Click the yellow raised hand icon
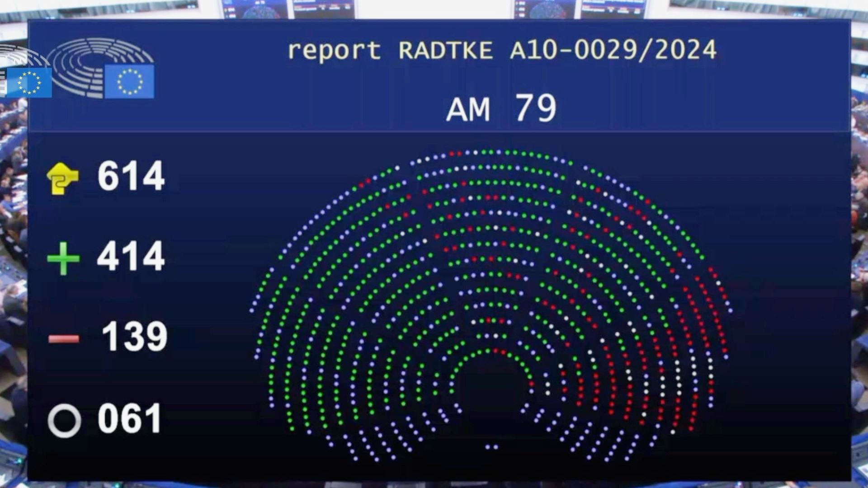Image resolution: width=868 pixels, height=488 pixels. tap(62, 178)
